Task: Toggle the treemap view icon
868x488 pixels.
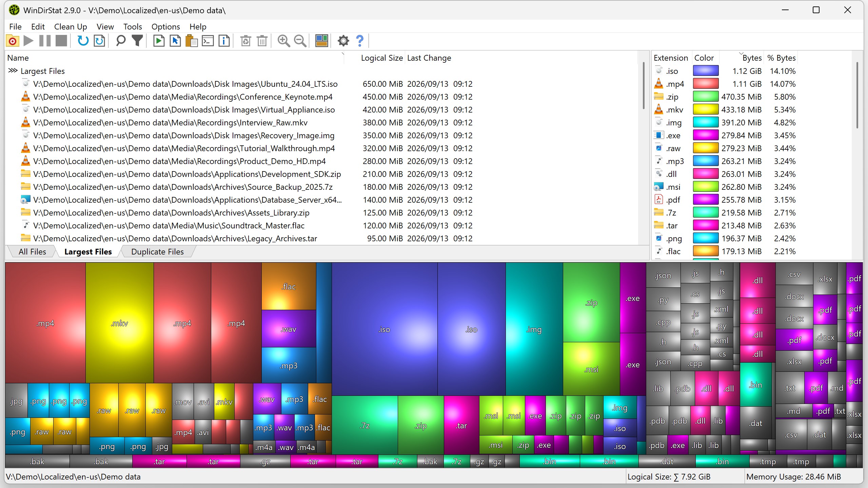Action: (322, 41)
